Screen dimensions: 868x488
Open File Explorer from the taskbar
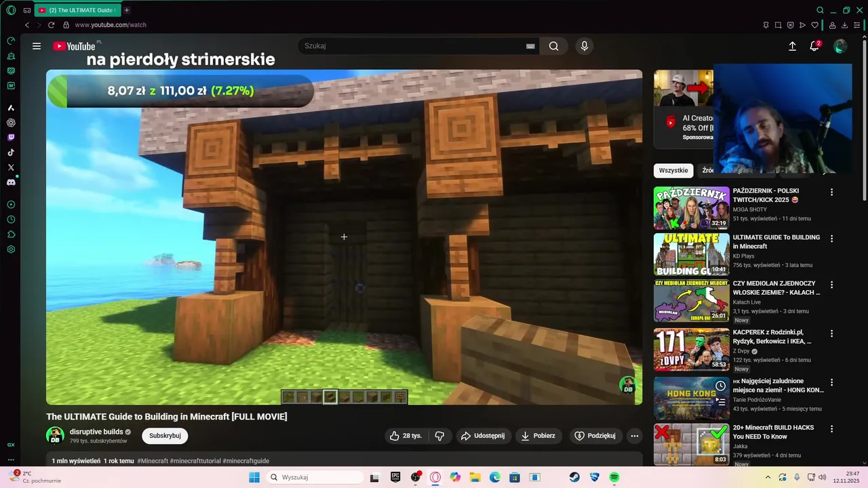pyautogui.click(x=475, y=477)
